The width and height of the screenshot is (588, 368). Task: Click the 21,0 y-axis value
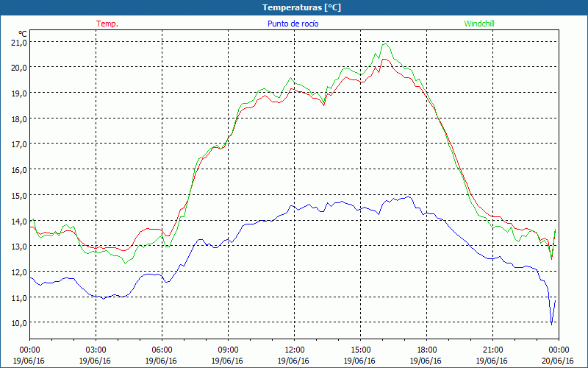[19, 42]
